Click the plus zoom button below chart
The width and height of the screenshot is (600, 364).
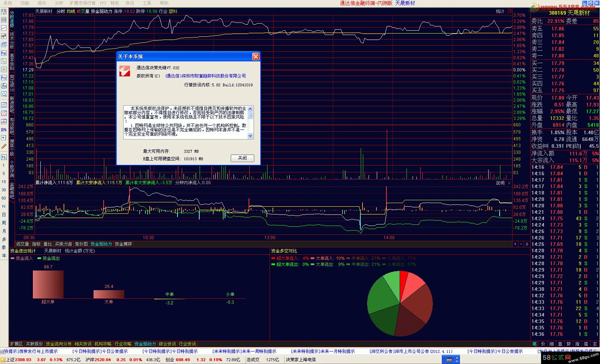coord(515,244)
